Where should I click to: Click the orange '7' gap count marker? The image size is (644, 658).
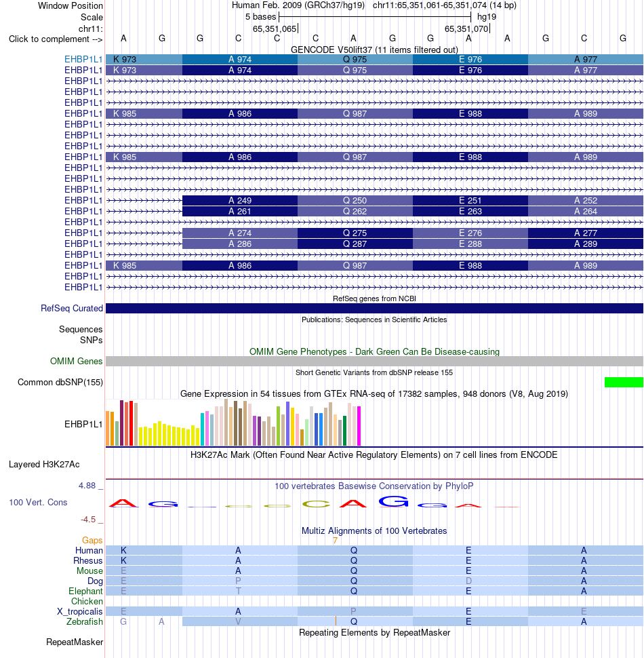click(335, 540)
